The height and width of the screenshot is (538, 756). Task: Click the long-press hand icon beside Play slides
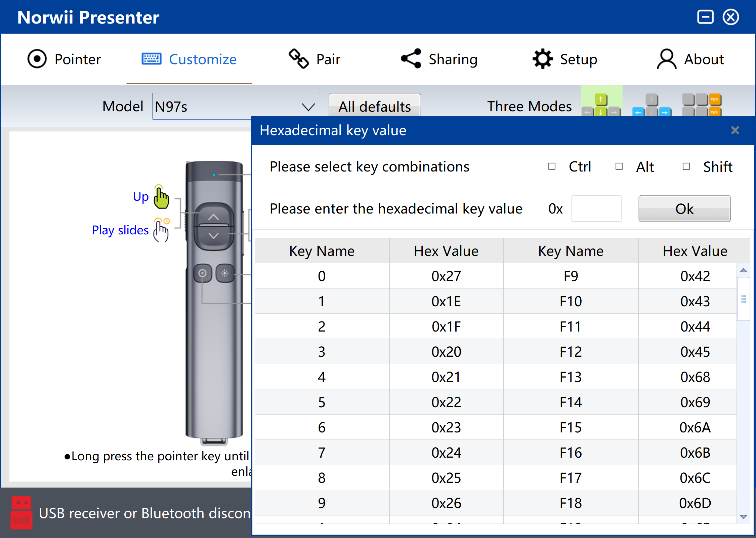(x=161, y=230)
